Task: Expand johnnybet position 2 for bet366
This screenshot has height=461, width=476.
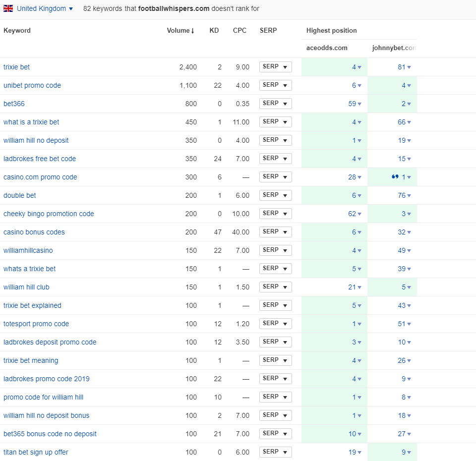Action: (406, 104)
